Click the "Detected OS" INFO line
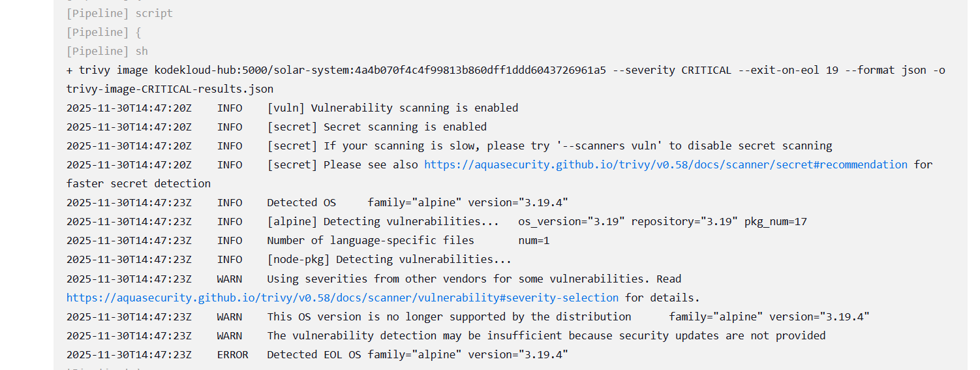 point(301,202)
